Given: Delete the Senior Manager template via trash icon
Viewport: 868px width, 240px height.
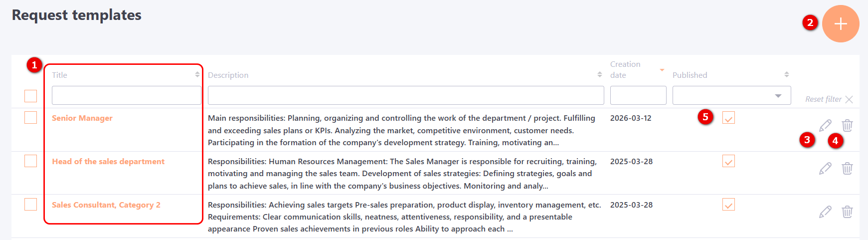Looking at the screenshot, I should 847,125.
